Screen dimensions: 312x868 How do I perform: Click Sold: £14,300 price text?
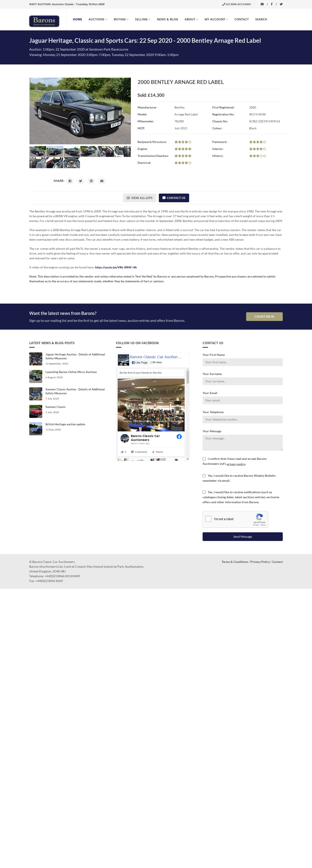151,95
